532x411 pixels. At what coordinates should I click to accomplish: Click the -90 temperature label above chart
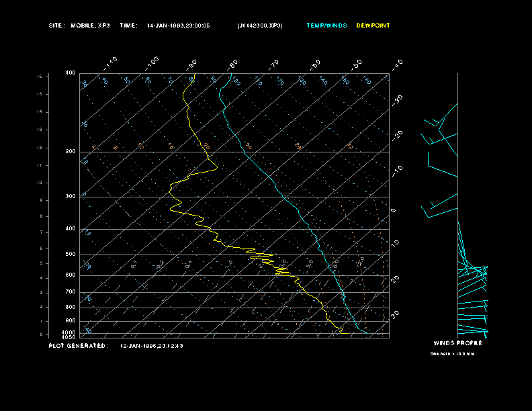[191, 64]
